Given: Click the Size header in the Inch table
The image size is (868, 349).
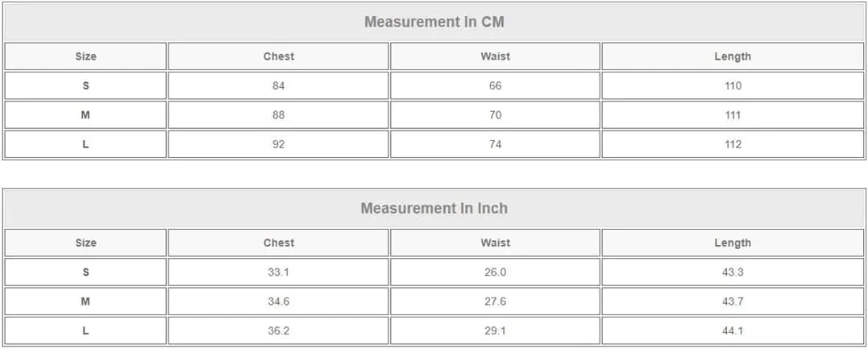Looking at the screenshot, I should tap(85, 243).
